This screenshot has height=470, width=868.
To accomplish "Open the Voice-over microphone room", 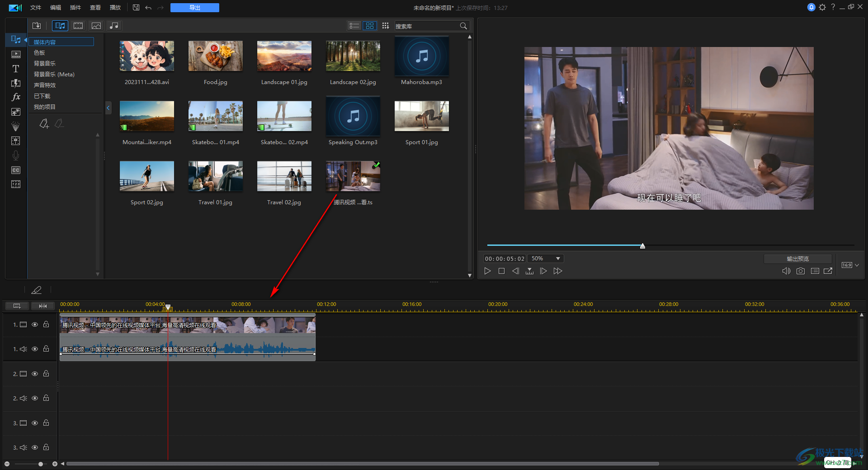I will coord(16,155).
